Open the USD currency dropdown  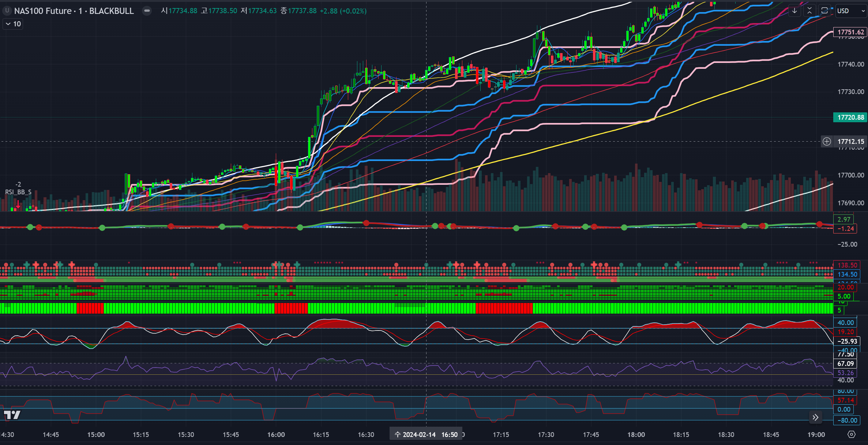850,11
